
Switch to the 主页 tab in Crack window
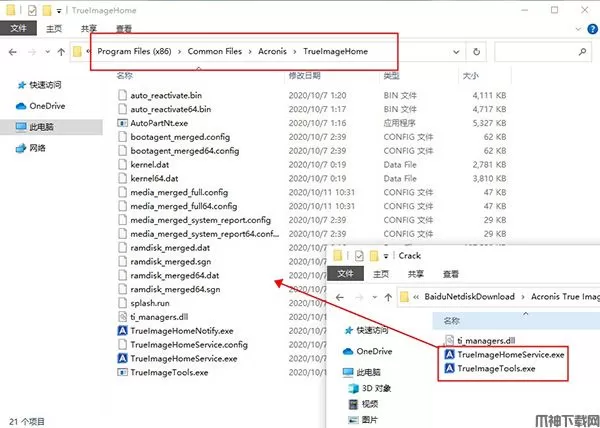click(x=381, y=274)
